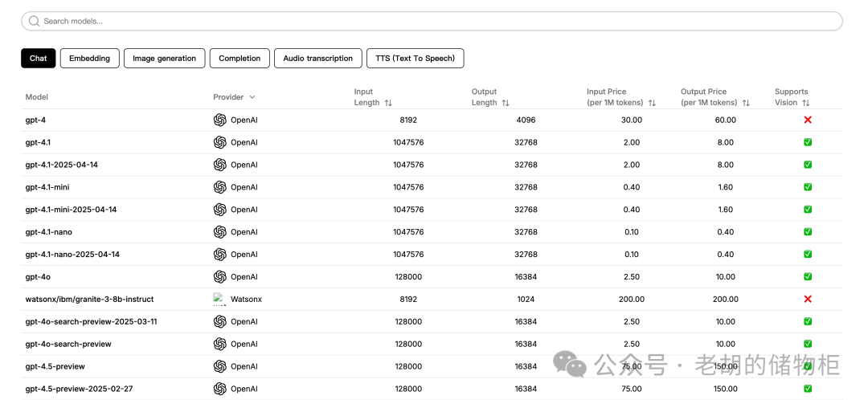868x400 pixels.
Task: Open the Audio transcription tab
Action: [x=317, y=58]
